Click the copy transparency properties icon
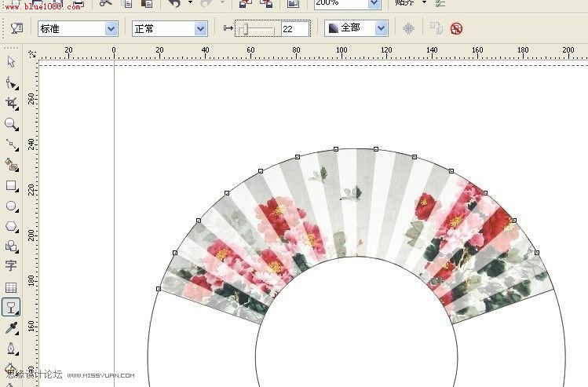Image resolution: width=588 pixels, height=387 pixels. (x=436, y=28)
